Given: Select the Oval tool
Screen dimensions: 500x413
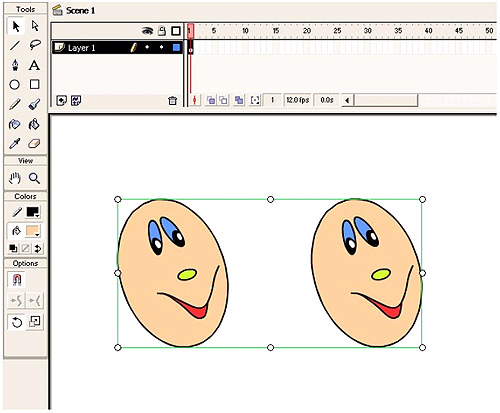Looking at the screenshot, I should [x=15, y=84].
